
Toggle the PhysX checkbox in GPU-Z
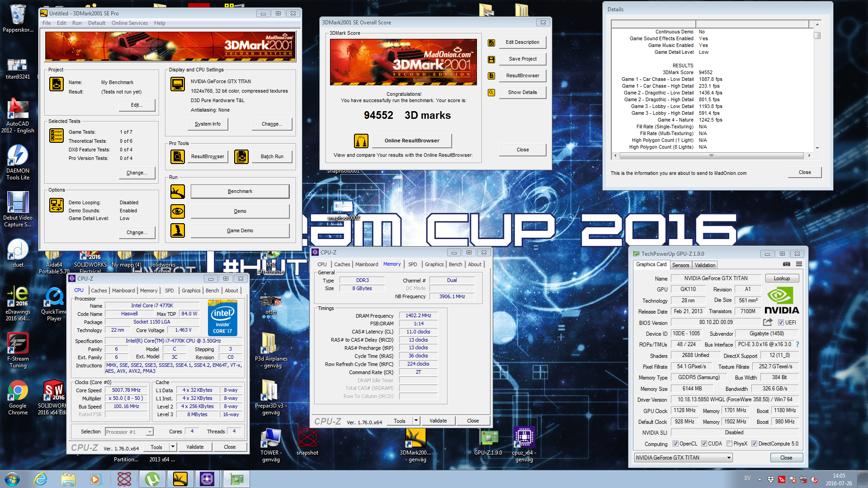[x=729, y=444]
